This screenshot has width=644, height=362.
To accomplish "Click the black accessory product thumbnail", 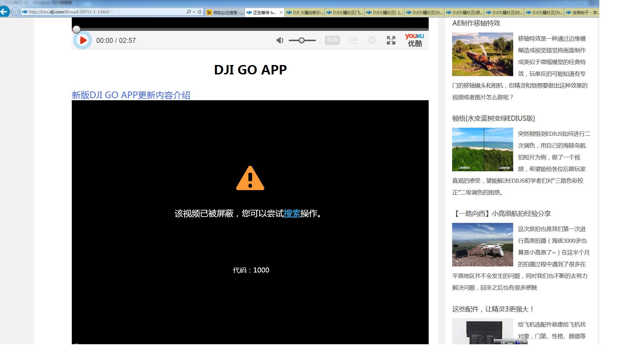I will [x=482, y=331].
